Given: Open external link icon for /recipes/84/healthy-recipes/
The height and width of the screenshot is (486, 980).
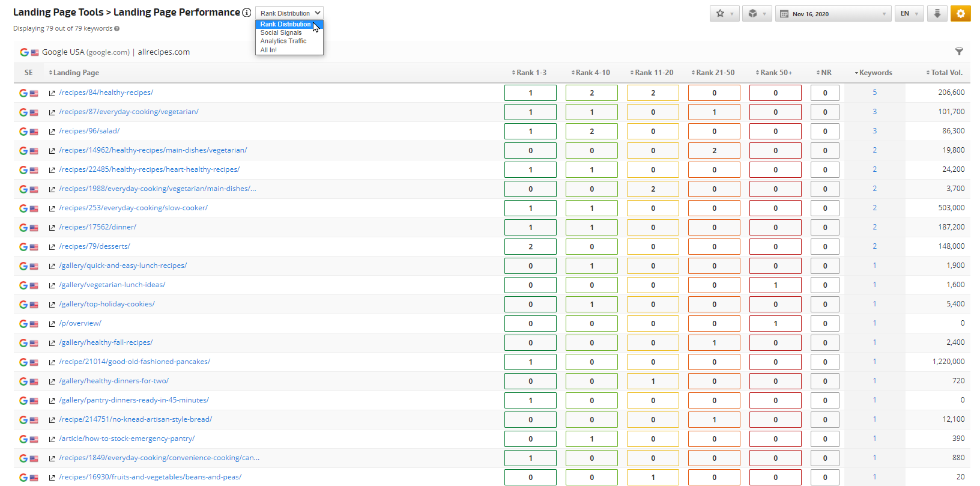Looking at the screenshot, I should point(52,93).
